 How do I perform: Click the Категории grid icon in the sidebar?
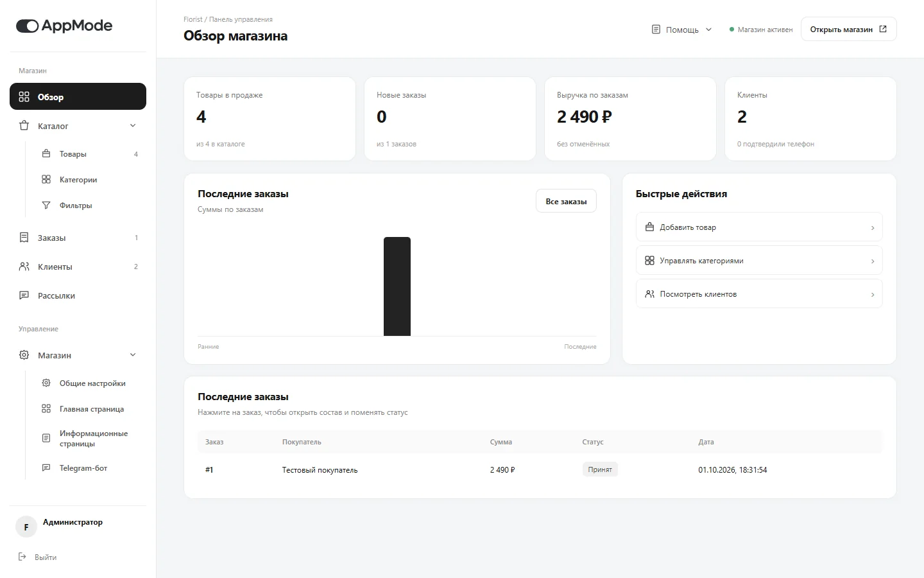pos(46,179)
